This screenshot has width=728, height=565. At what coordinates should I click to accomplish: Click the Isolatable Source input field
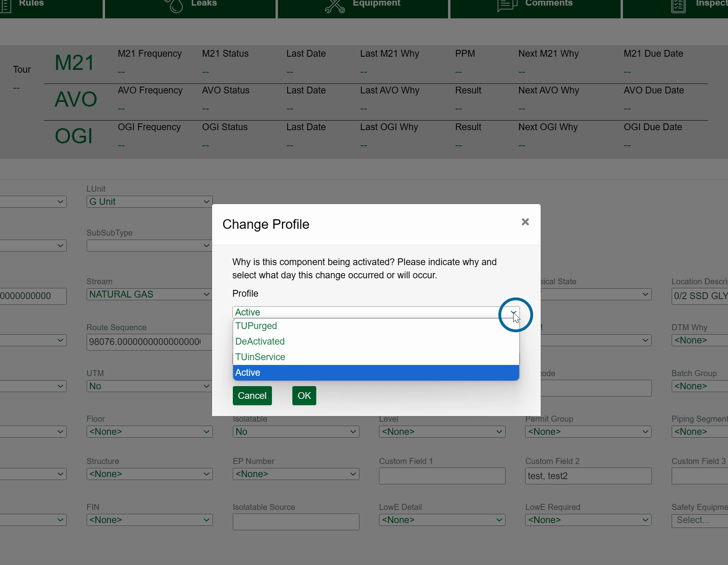point(296,522)
